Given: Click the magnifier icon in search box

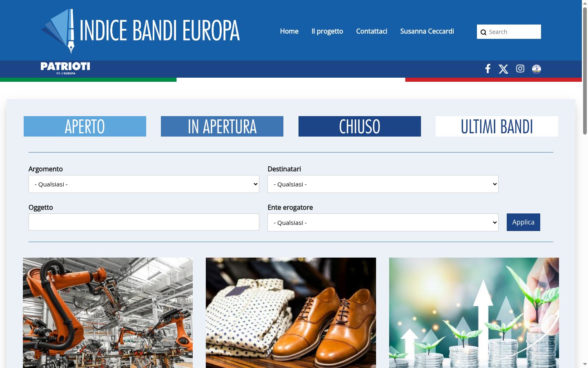Looking at the screenshot, I should click(x=483, y=32).
